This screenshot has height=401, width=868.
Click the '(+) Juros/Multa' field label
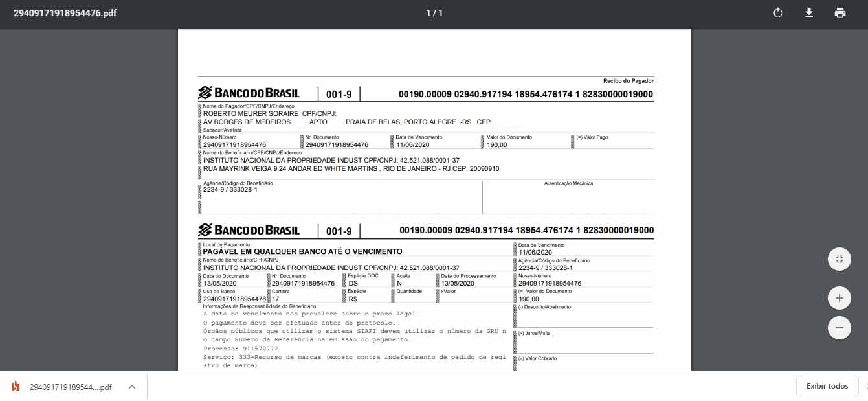(x=534, y=333)
